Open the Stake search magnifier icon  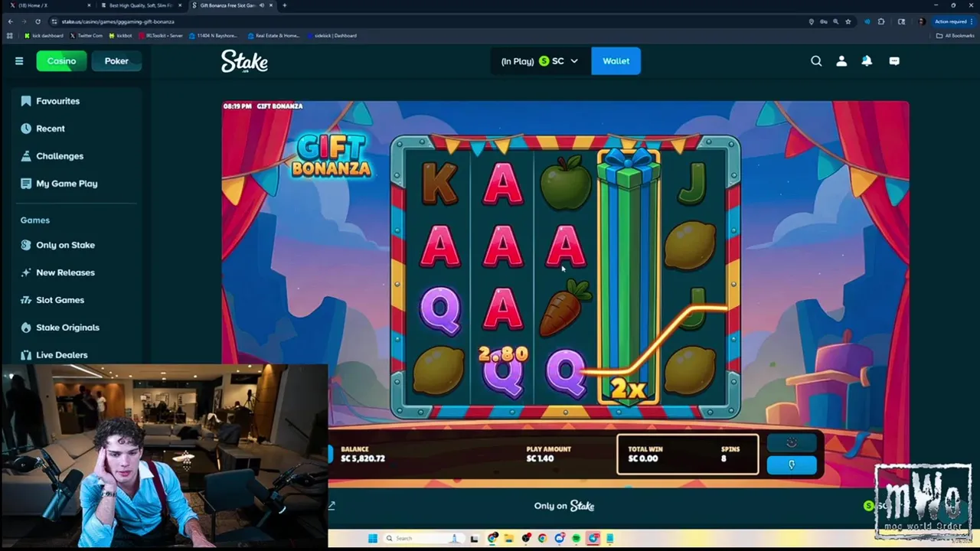tap(816, 61)
